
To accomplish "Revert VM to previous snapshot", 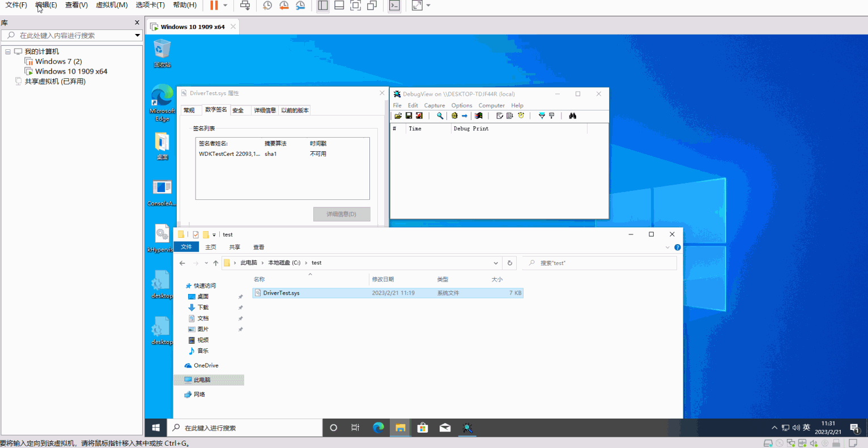I will pos(284,5).
